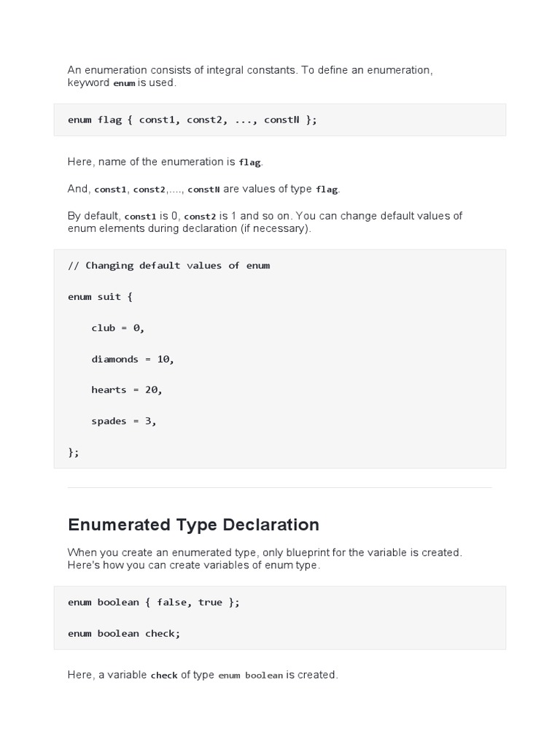Viewport: 560px width, 747px height.
Task: Click the 'club = 0,' code line
Action: (118, 328)
